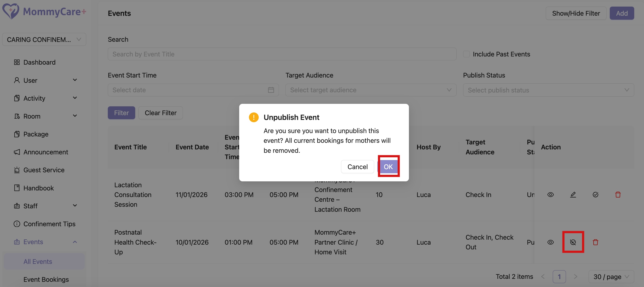Open the Select target audience dropdown

coord(371,90)
